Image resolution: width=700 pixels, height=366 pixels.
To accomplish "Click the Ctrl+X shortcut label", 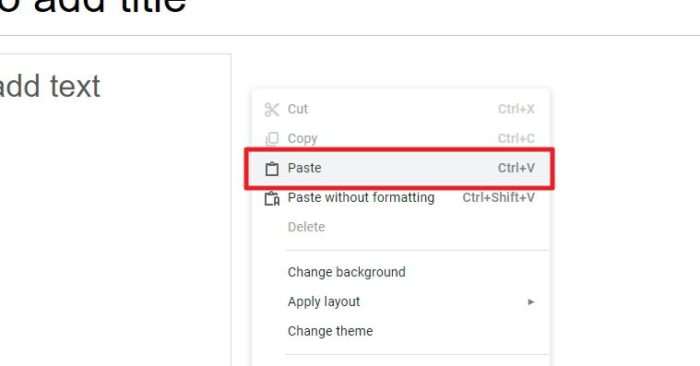I will pyautogui.click(x=516, y=109).
